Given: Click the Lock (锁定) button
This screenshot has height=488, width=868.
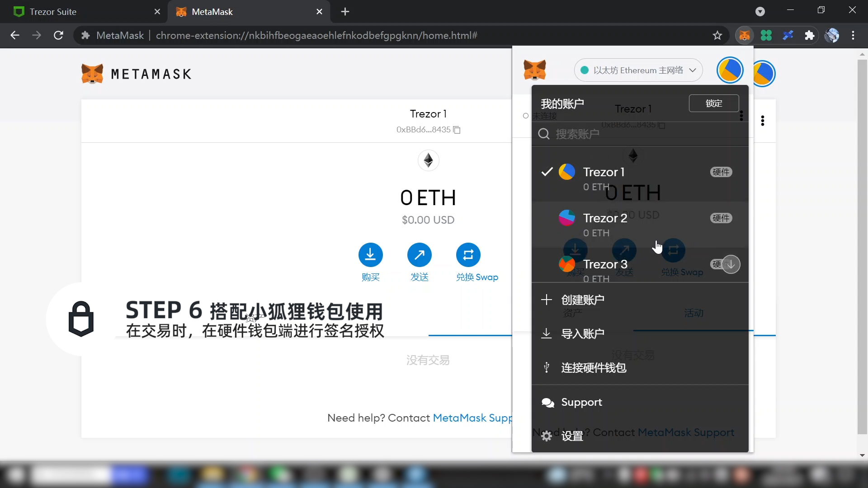Looking at the screenshot, I should click(714, 103).
